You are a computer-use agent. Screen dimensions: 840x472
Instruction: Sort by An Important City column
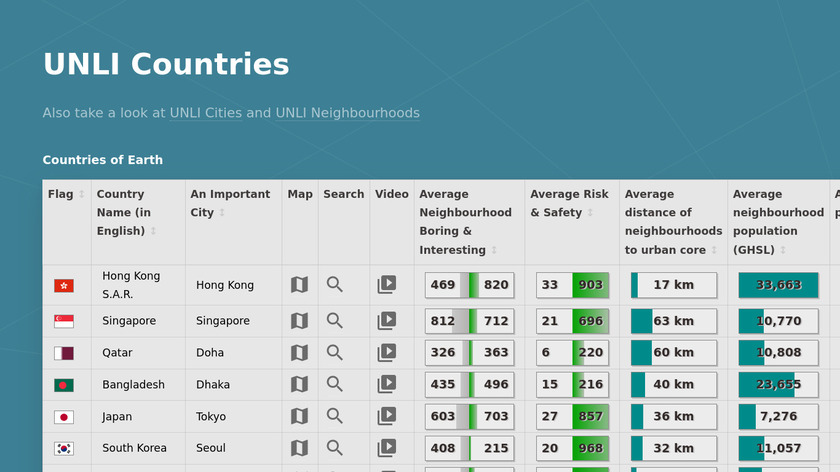(230, 203)
